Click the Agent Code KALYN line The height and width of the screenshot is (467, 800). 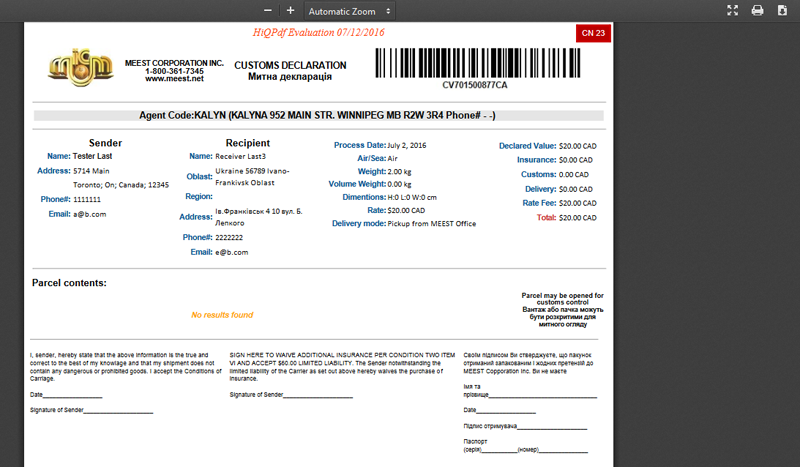click(x=317, y=115)
